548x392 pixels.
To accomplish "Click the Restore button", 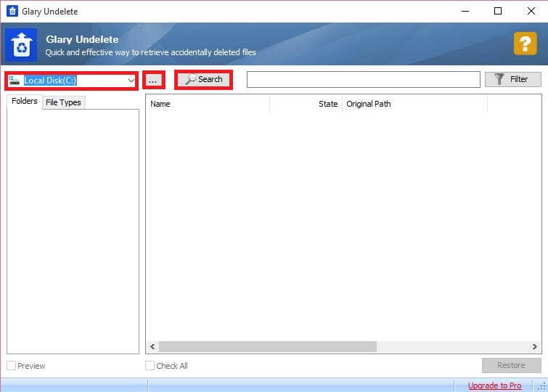I will [x=512, y=365].
